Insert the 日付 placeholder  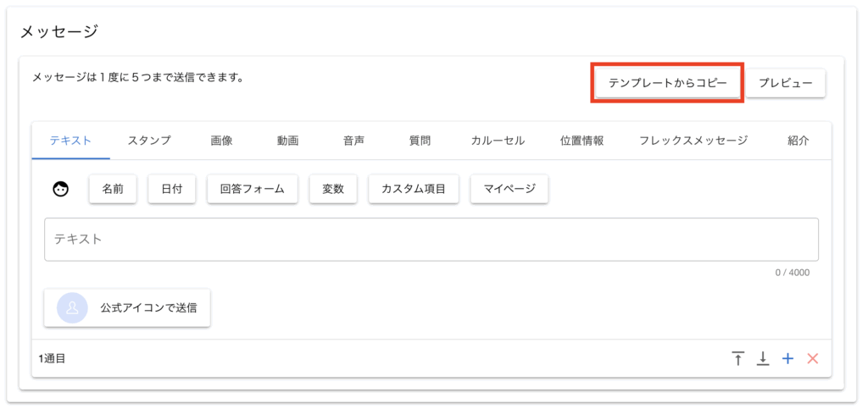(172, 189)
